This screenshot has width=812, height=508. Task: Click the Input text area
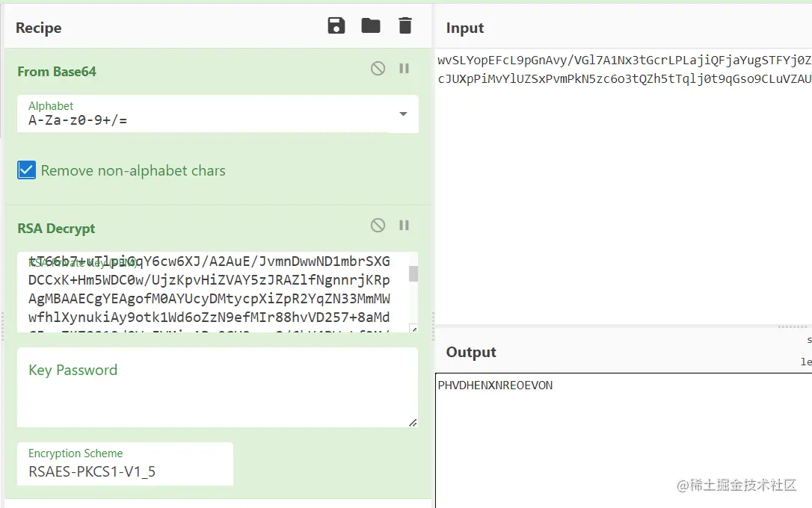(624, 186)
